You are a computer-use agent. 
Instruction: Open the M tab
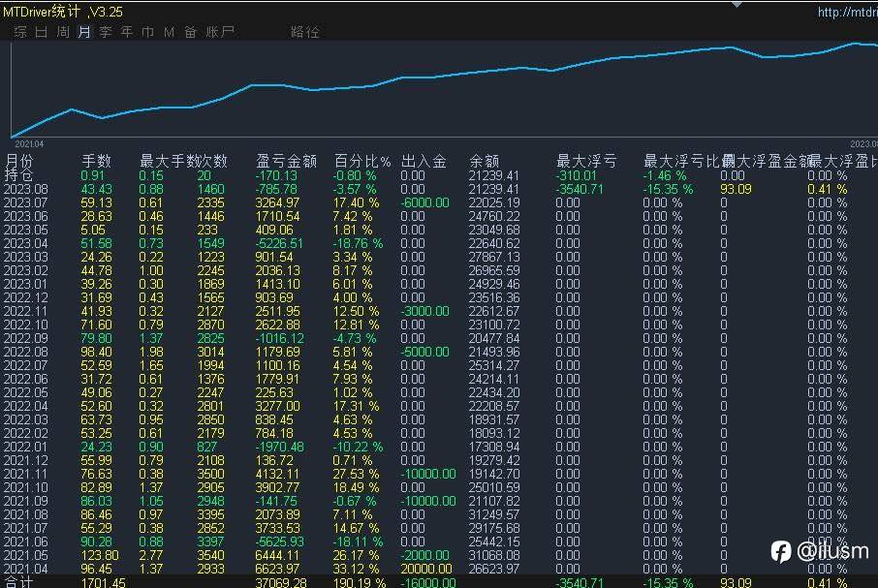169,32
